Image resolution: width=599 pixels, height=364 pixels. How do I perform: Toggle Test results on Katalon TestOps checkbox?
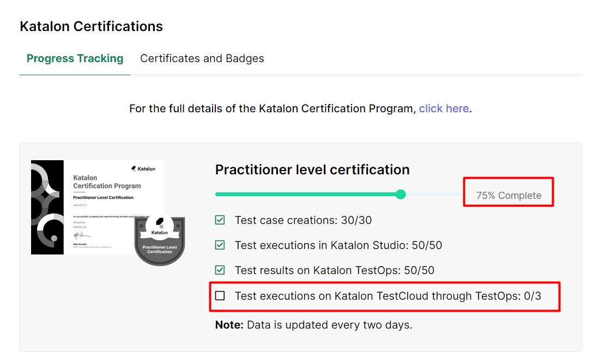point(220,270)
